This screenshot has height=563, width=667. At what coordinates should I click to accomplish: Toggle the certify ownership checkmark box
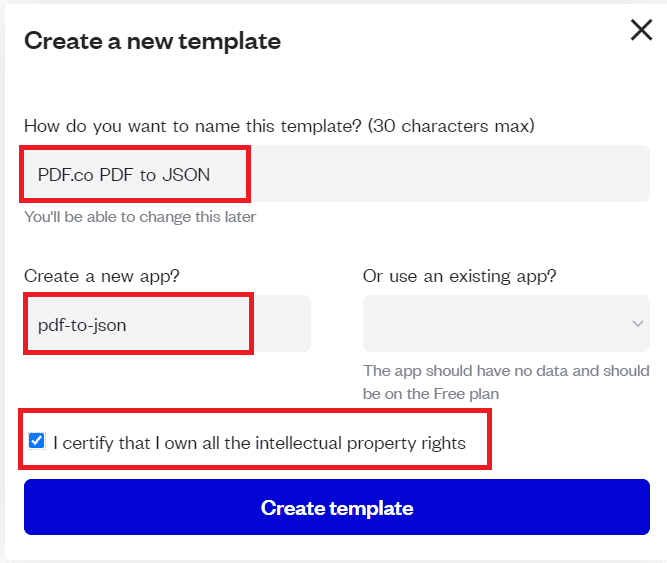[x=37, y=441]
